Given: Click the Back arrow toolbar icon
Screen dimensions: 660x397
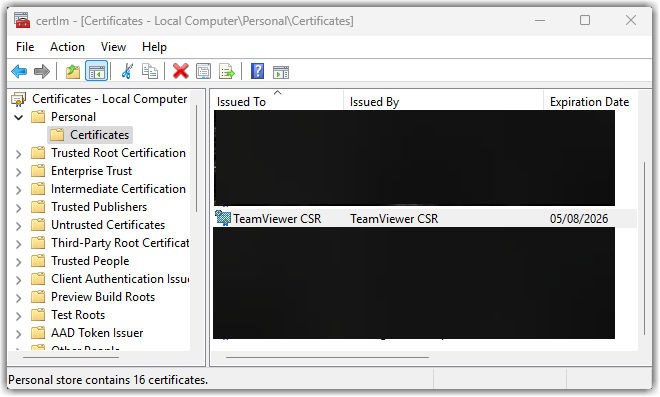Looking at the screenshot, I should point(19,71).
